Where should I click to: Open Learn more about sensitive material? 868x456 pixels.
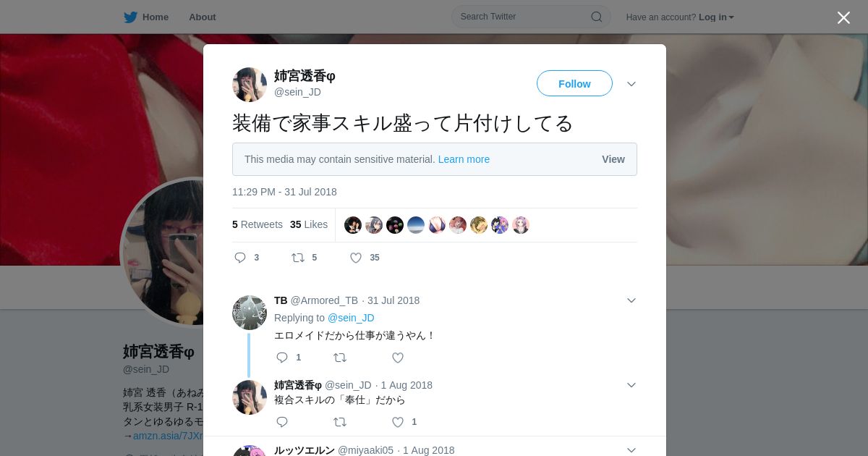tap(464, 159)
